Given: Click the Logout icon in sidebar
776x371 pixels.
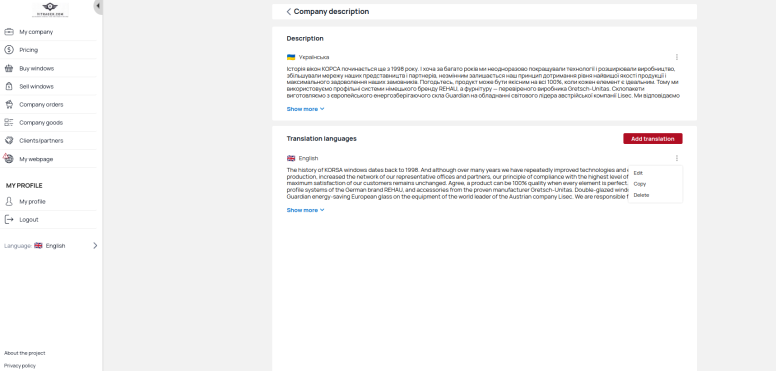Looking at the screenshot, I should tap(9, 220).
